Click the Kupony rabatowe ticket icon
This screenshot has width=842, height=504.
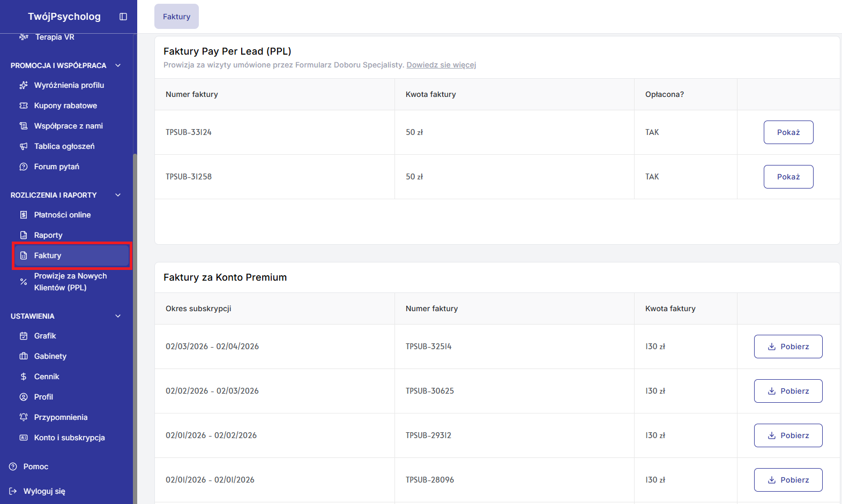(x=24, y=106)
